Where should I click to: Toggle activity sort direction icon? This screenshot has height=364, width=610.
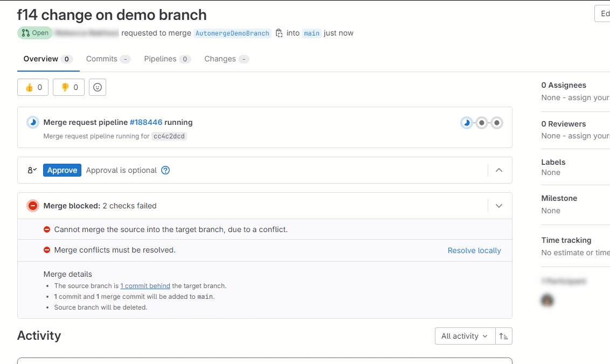tap(503, 336)
